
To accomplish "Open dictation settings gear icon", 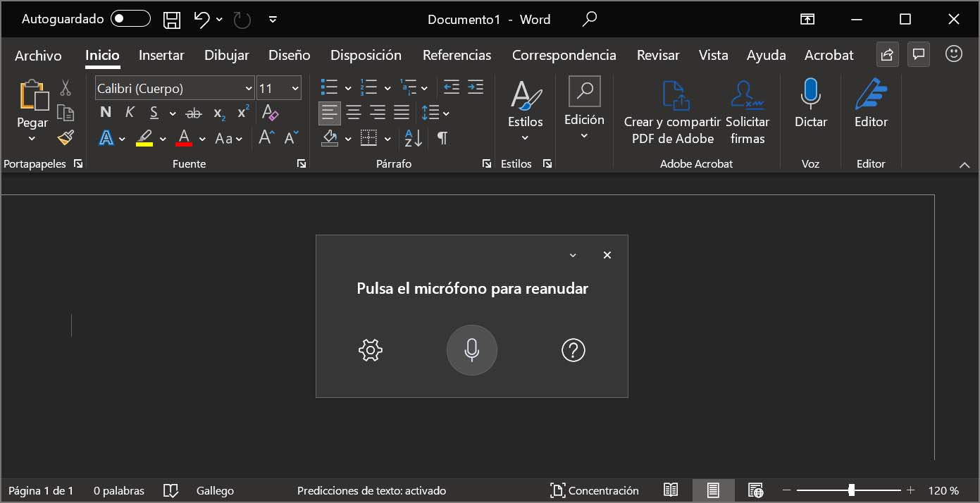I will point(370,349).
